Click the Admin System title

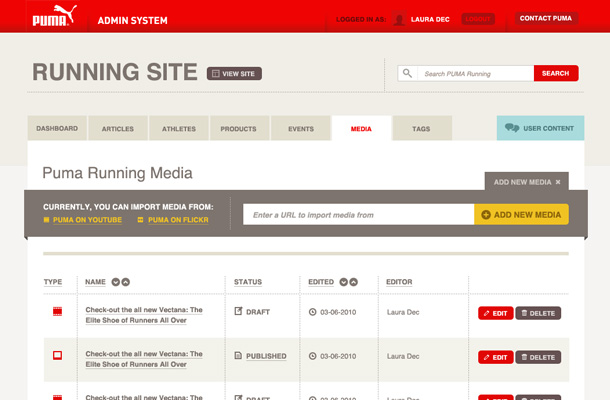pos(132,20)
